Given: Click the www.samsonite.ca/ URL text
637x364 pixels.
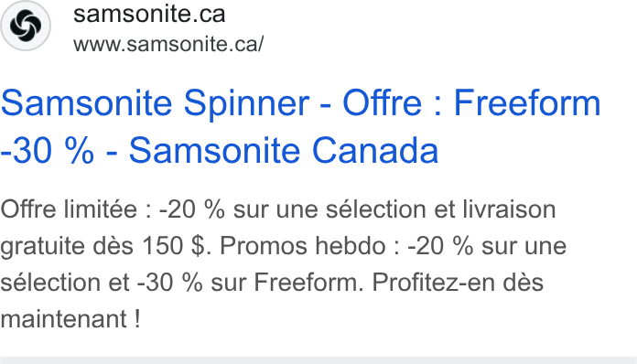Looking at the screenshot, I should (x=168, y=44).
